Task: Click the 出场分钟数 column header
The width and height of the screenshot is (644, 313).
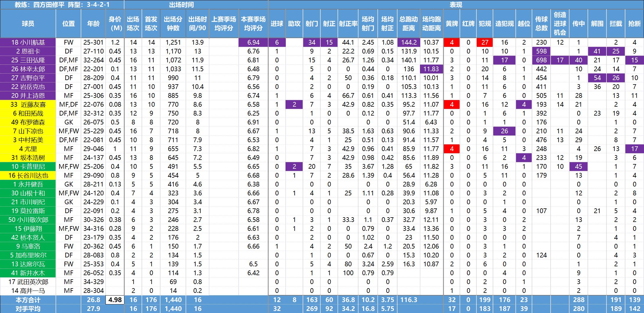Action: click(x=173, y=24)
